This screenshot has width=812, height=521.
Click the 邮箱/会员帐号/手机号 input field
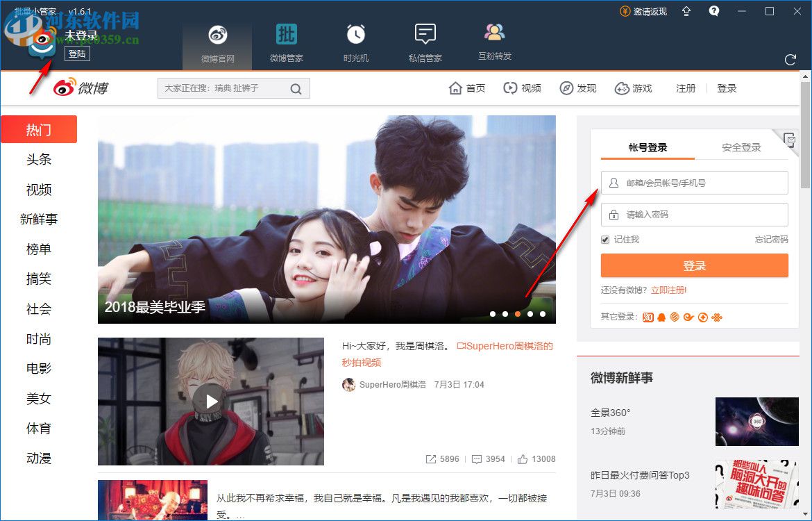click(694, 183)
